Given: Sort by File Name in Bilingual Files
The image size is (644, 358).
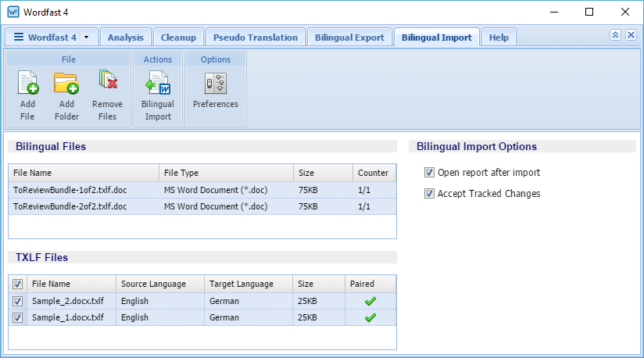Looking at the screenshot, I should 84,173.
